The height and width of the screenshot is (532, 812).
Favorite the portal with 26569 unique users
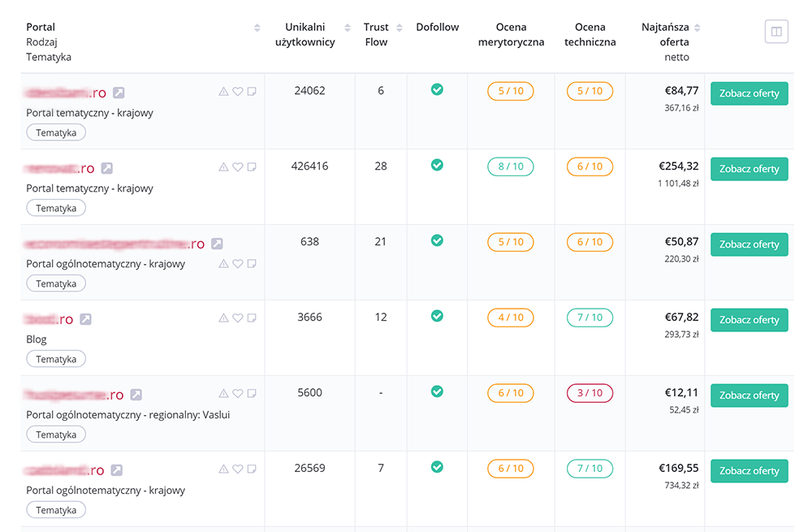(x=238, y=469)
